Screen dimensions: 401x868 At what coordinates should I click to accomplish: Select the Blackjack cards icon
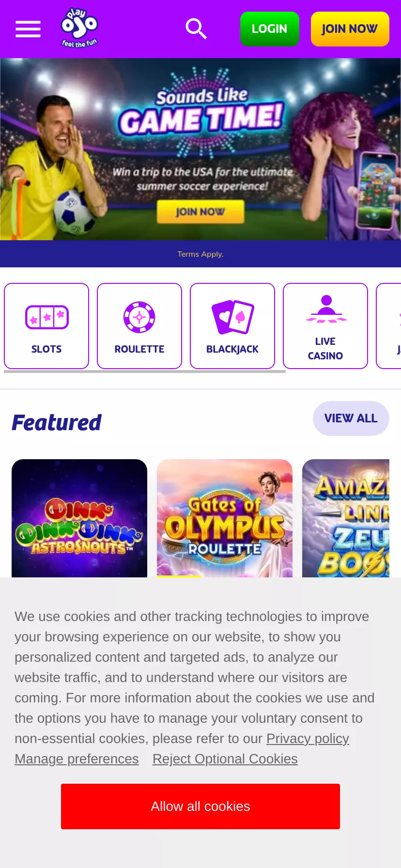[x=232, y=317]
